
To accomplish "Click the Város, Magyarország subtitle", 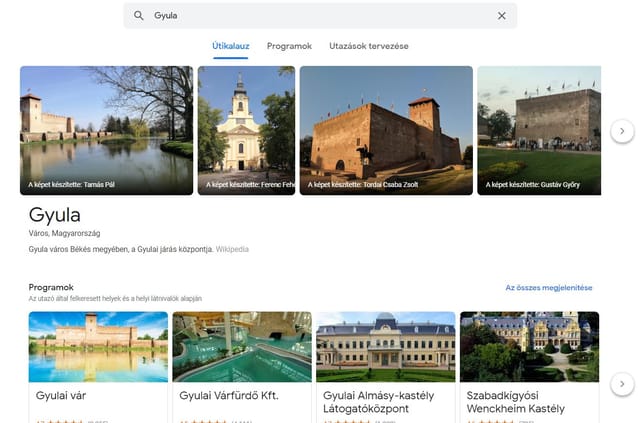I will (x=64, y=234).
